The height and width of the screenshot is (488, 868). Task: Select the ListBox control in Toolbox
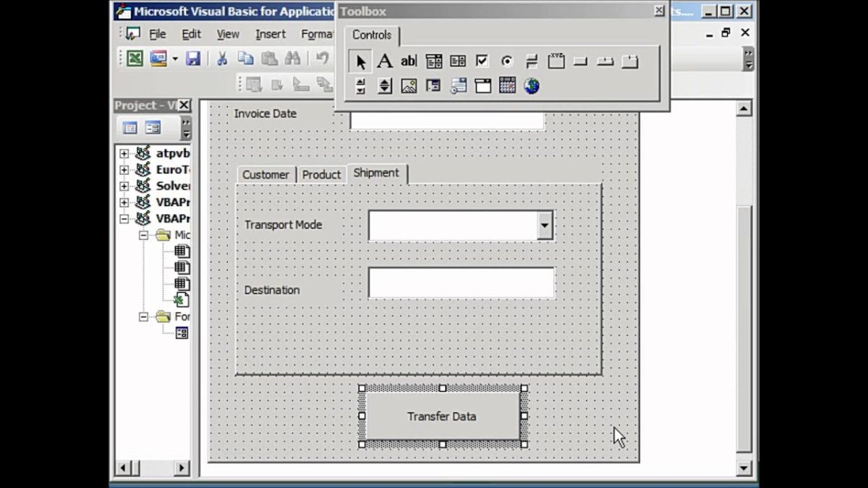click(458, 61)
